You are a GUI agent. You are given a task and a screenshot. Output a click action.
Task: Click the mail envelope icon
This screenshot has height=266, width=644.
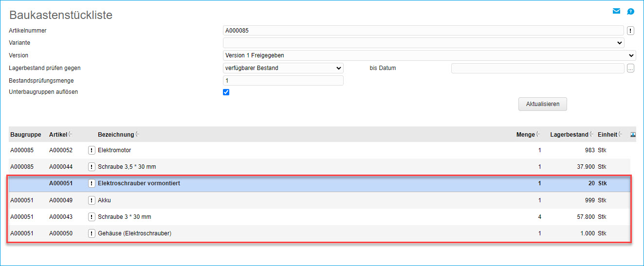[x=616, y=11]
